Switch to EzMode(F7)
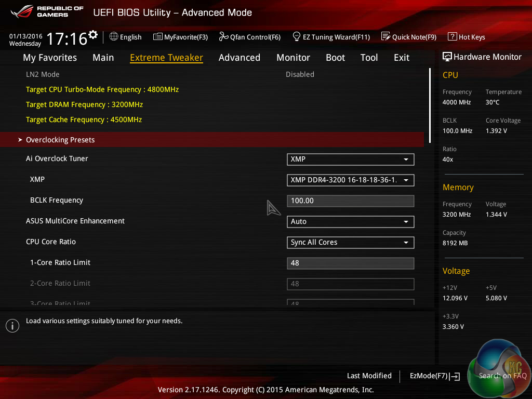This screenshot has width=532, height=399. point(435,376)
